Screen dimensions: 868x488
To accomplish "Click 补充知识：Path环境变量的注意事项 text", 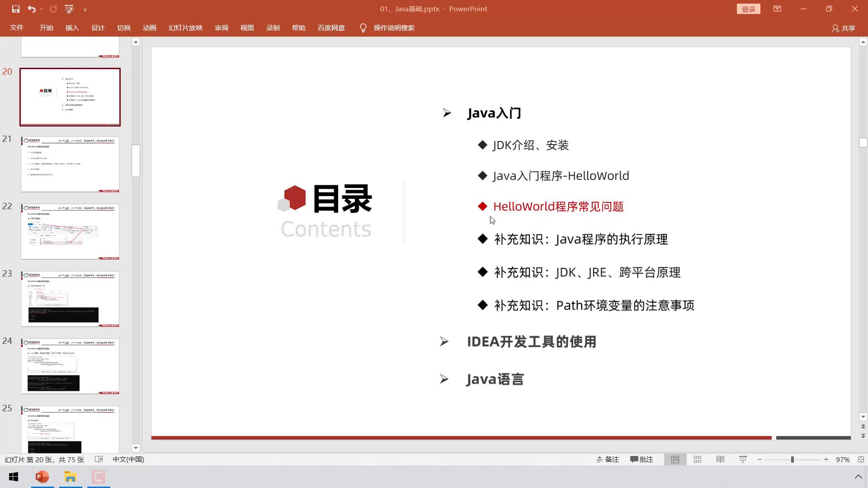I will [x=594, y=305].
